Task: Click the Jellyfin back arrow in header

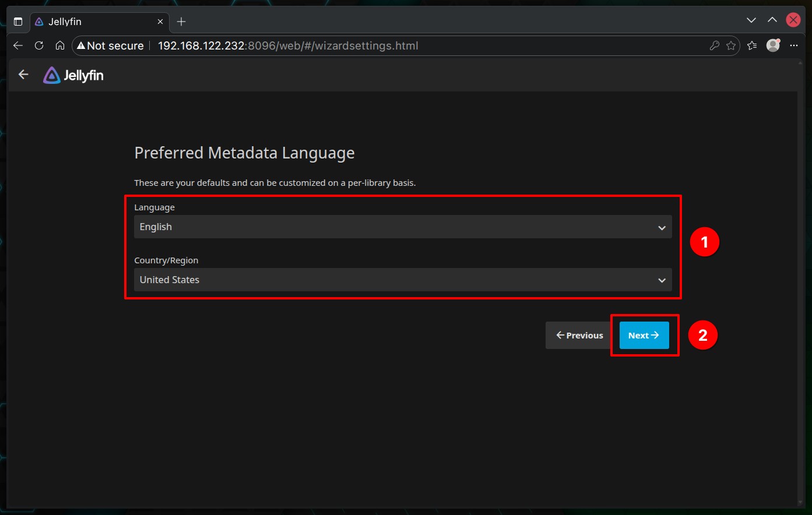Action: (x=23, y=75)
